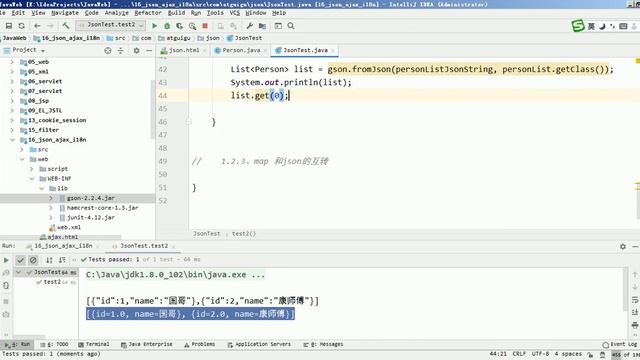Open the Refactor menu
Image resolution: width=640 pixels, height=360 pixels.
click(x=148, y=13)
